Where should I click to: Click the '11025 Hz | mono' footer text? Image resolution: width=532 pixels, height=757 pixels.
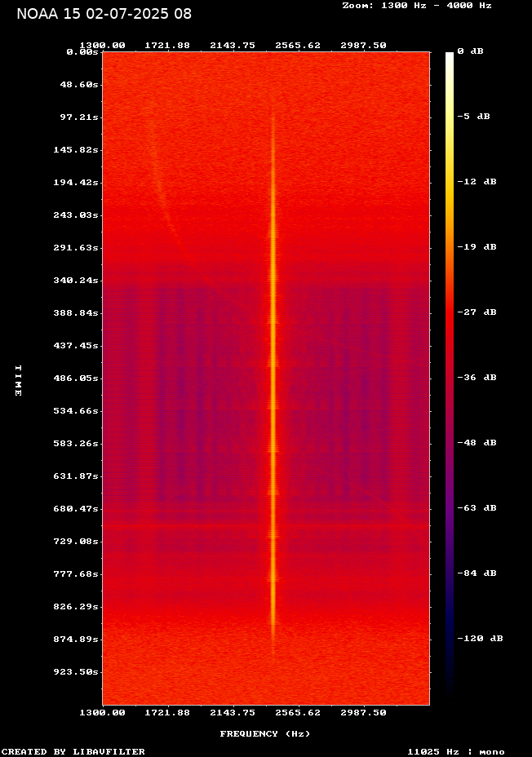(x=456, y=751)
